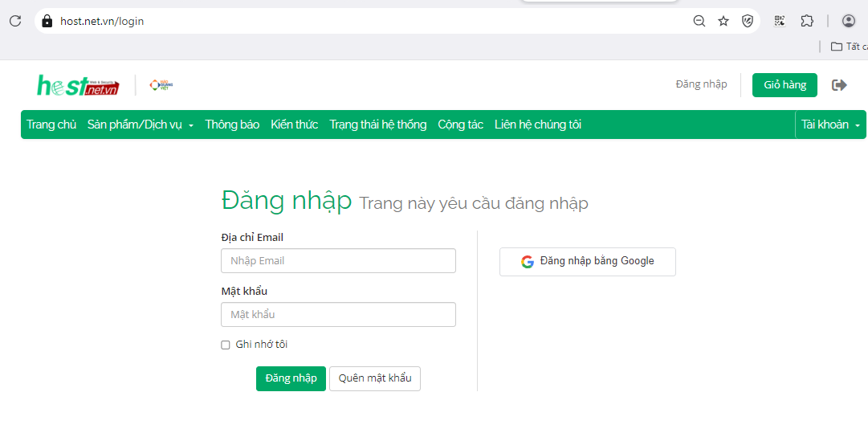Click into the Mật khẩu password field

[338, 315]
